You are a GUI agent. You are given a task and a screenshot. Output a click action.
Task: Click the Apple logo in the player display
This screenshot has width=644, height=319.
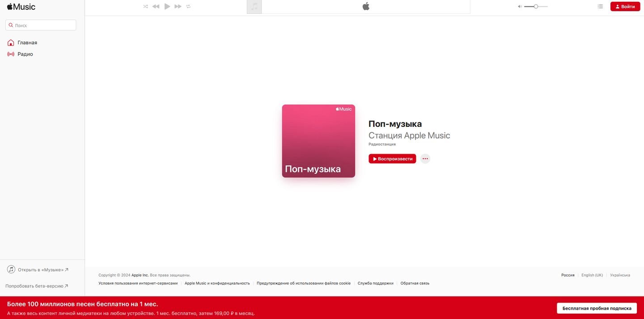pyautogui.click(x=366, y=6)
